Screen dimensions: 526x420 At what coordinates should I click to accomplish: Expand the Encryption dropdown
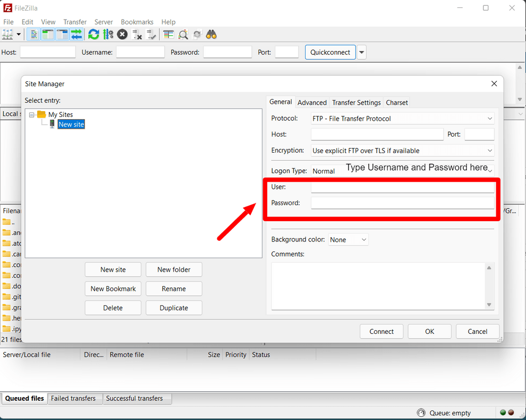403,151
